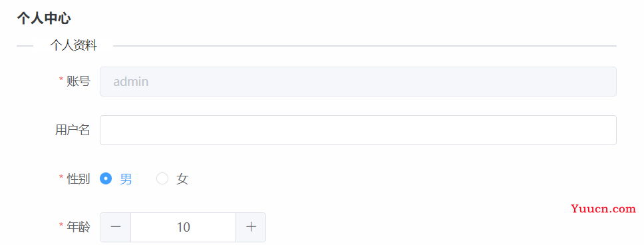
Task: Click the 男 gender label text
Action: coord(126,179)
